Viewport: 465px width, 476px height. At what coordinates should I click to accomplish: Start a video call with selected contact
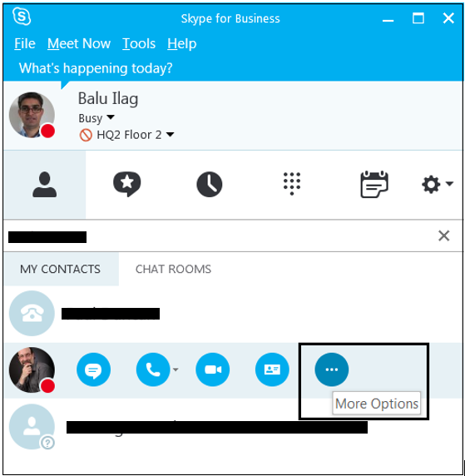pyautogui.click(x=213, y=369)
